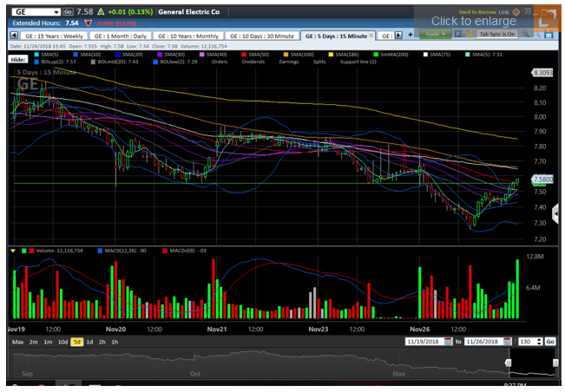565x392 pixels.
Task: Switch to GE : 15 Years : Weekly tab
Action: [54, 36]
